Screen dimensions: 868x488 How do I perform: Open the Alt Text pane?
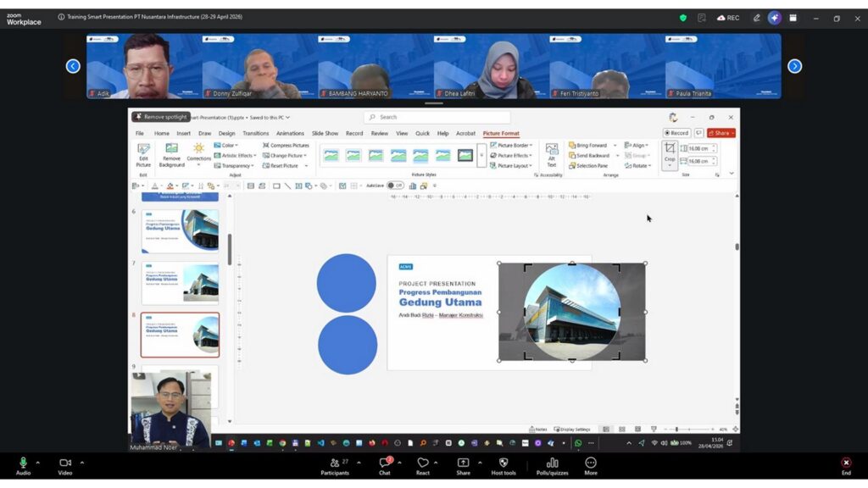coord(551,155)
